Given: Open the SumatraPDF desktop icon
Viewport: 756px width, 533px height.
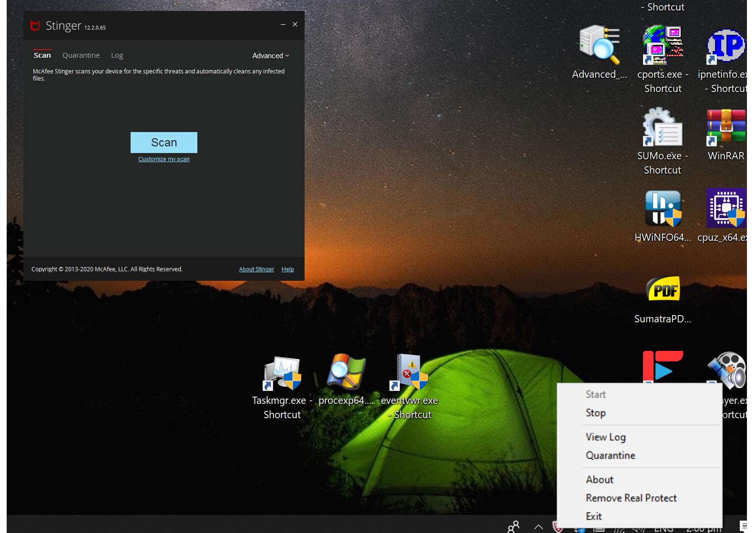Looking at the screenshot, I should (663, 290).
